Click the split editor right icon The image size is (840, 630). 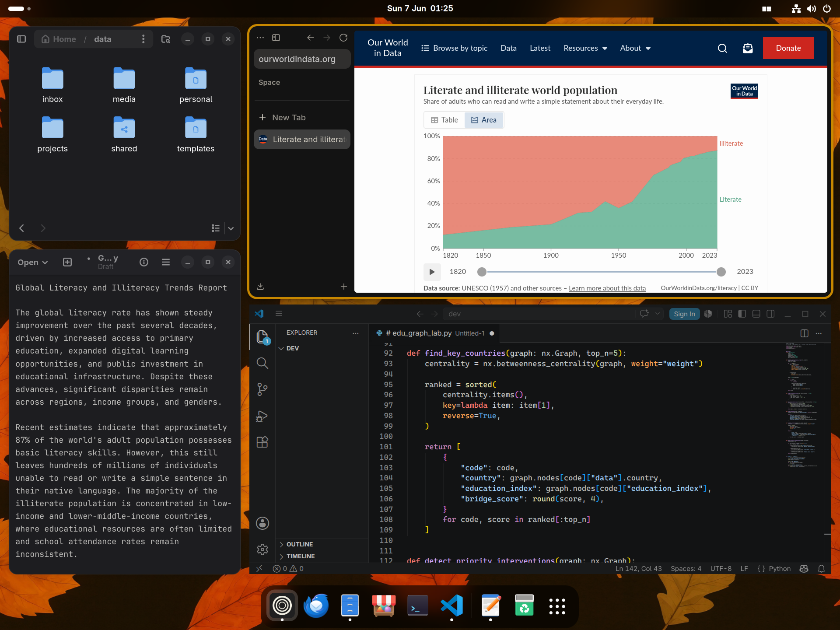(x=804, y=333)
